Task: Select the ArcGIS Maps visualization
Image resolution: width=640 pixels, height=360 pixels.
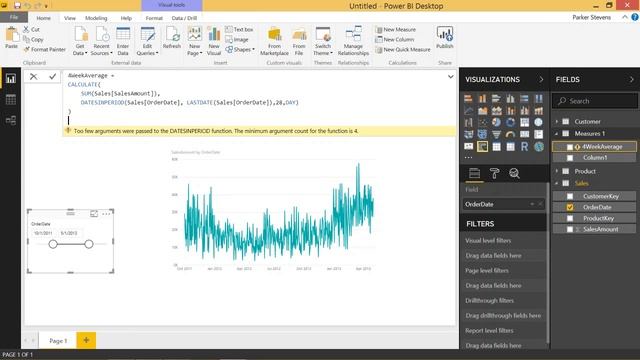Action: pyautogui.click(x=539, y=147)
